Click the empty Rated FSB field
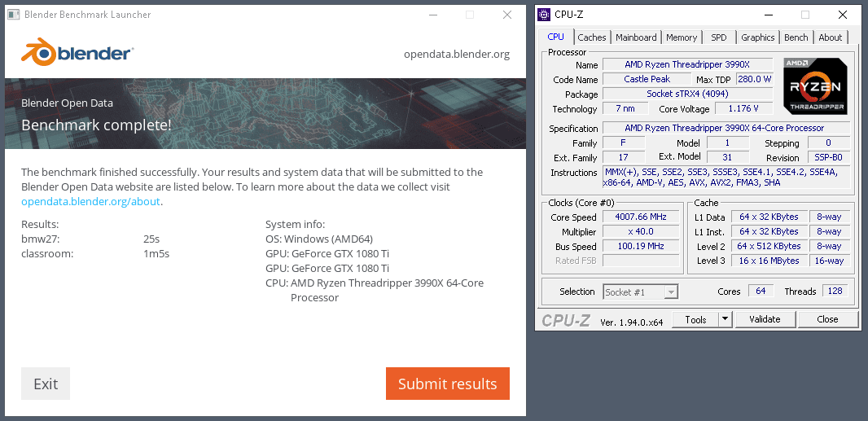 coord(641,261)
